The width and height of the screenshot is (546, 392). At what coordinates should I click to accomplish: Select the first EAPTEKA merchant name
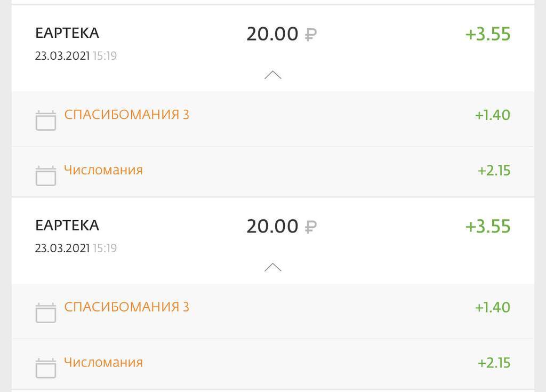[67, 33]
